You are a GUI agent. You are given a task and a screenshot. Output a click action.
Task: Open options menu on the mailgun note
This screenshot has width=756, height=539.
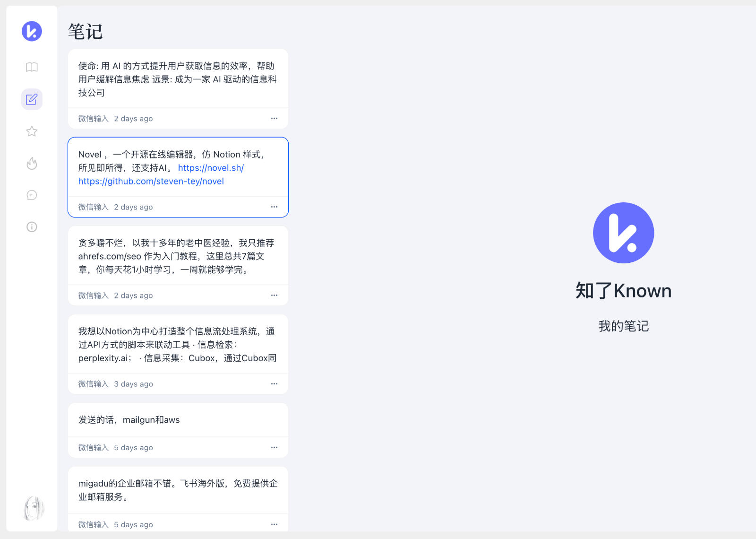274,447
